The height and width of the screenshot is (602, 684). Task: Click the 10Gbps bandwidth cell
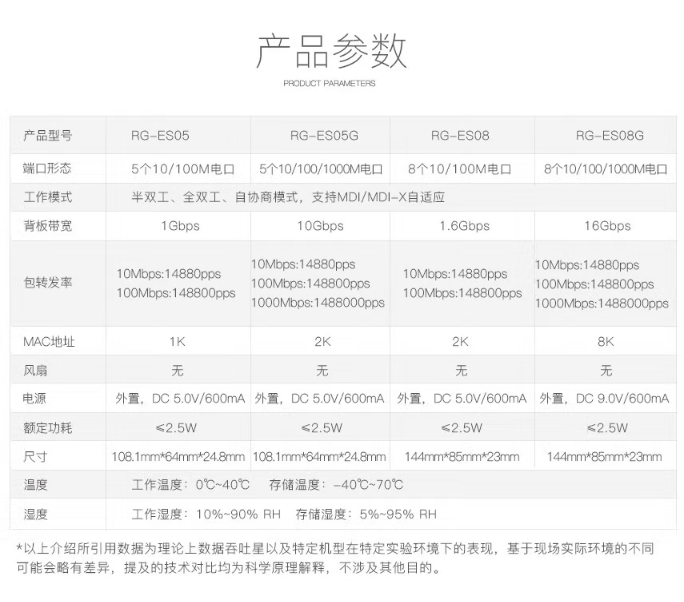[321, 226]
